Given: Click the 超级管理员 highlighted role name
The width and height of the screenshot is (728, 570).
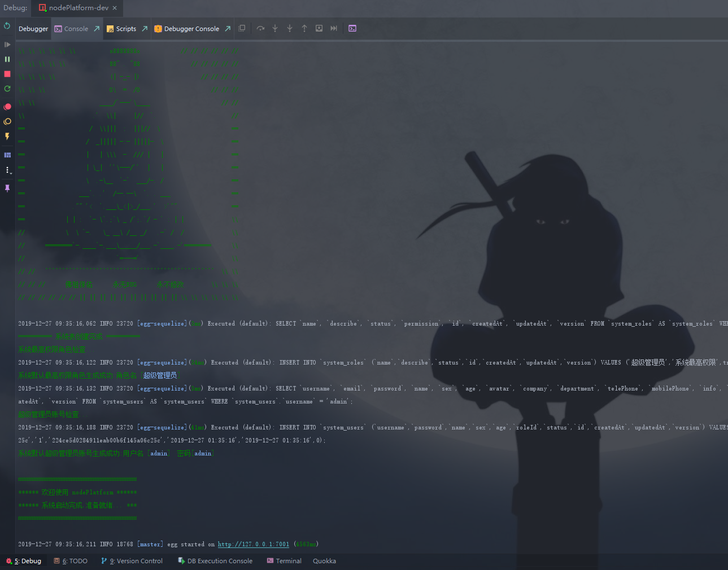Looking at the screenshot, I should pyautogui.click(x=160, y=375).
